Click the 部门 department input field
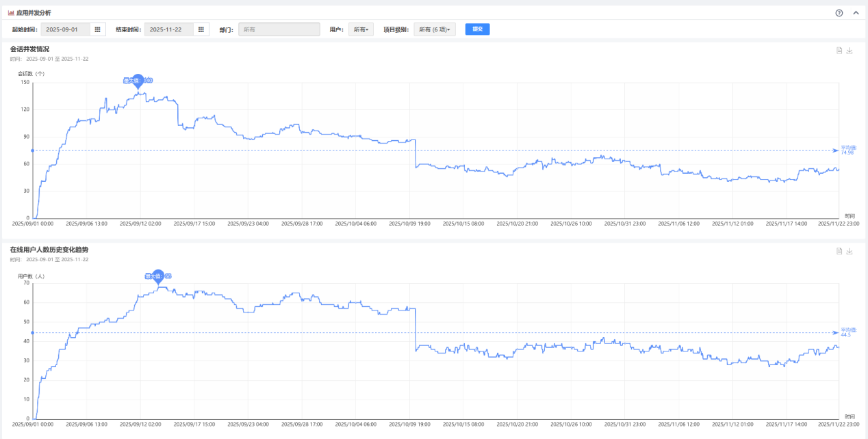This screenshot has width=868, height=439. click(x=279, y=29)
